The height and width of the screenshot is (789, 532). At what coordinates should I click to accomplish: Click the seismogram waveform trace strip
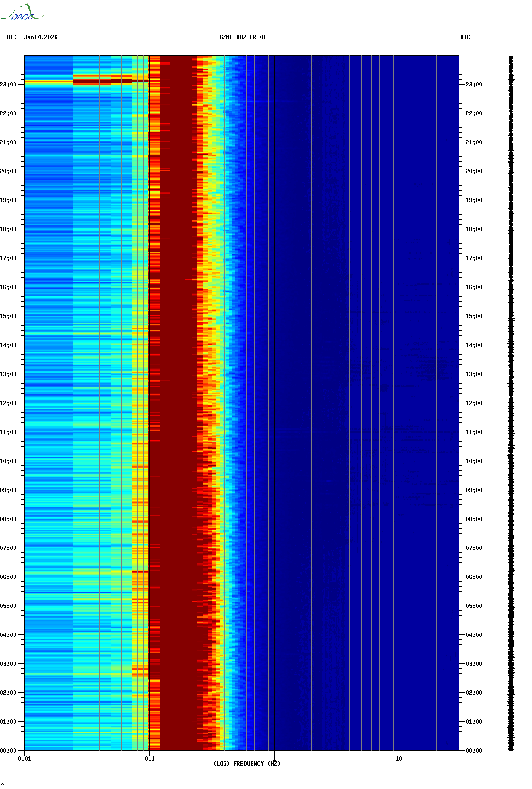(511, 403)
